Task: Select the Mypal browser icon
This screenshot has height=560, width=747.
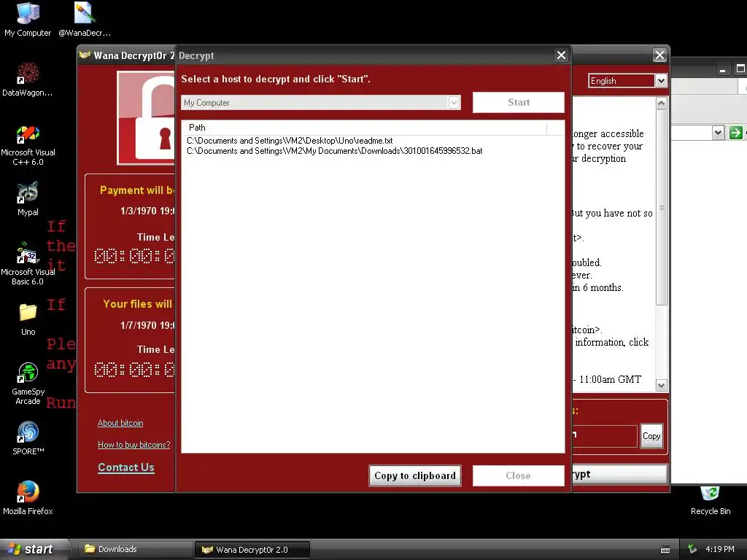Action: point(28,198)
